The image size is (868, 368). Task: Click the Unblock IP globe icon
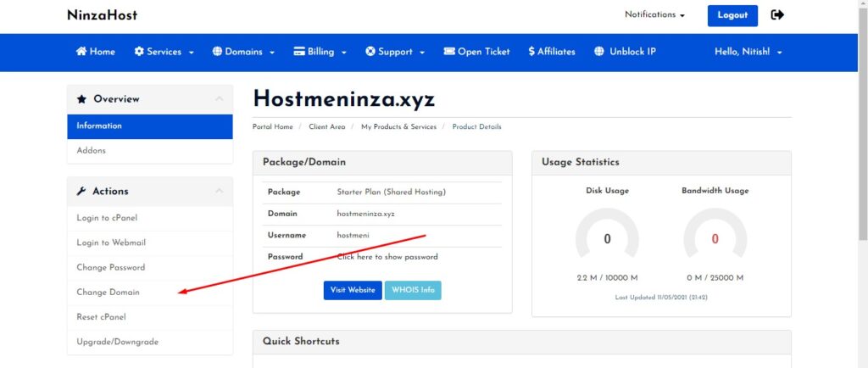[599, 52]
